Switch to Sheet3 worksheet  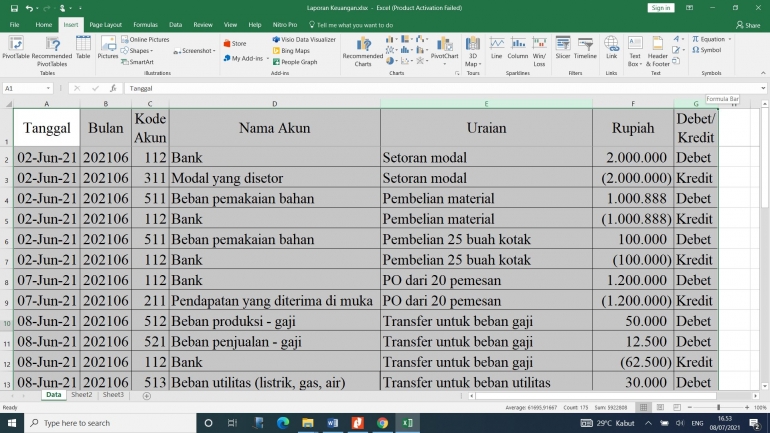pos(113,395)
